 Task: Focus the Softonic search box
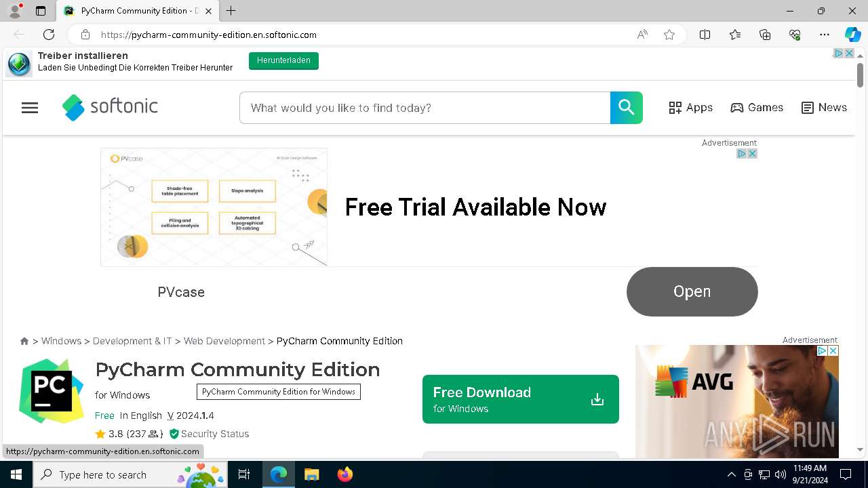pos(425,108)
